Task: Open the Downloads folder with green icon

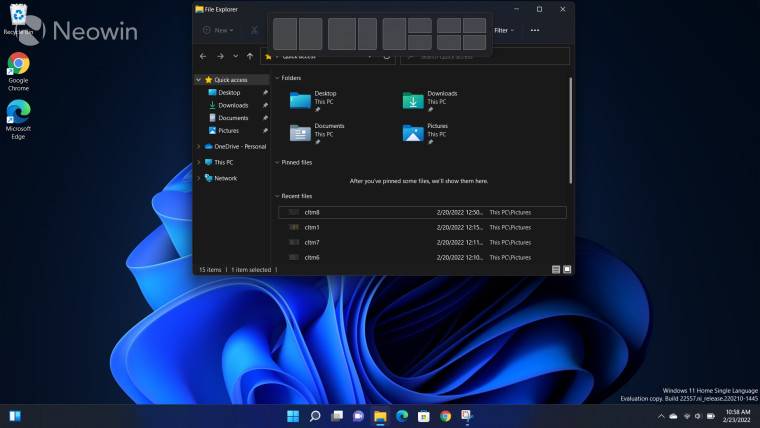Action: [x=414, y=99]
